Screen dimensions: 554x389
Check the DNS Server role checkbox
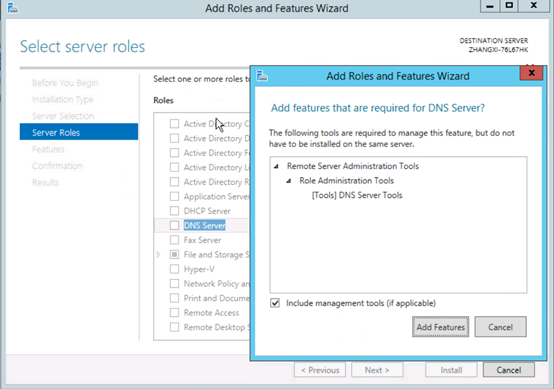pos(175,225)
